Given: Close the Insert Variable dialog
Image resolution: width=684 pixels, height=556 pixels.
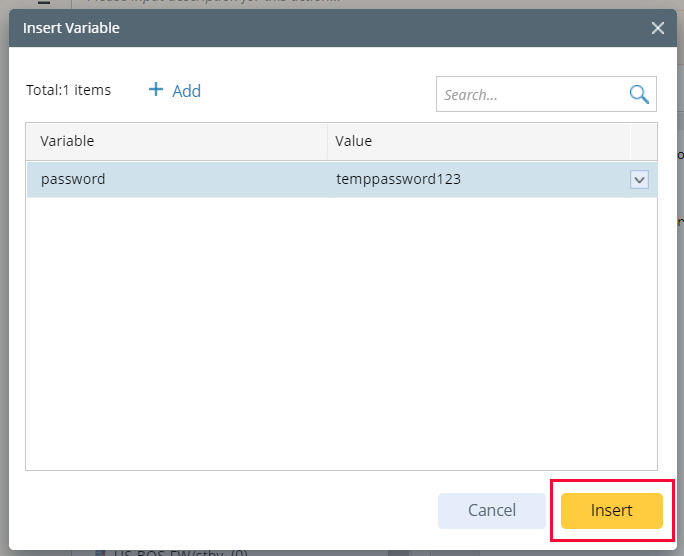Looking at the screenshot, I should 657,28.
